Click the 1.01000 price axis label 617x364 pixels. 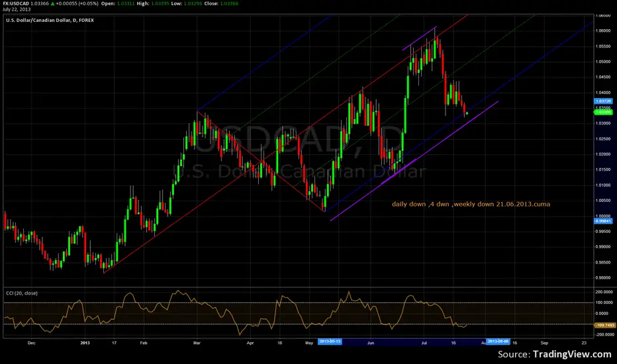coord(603,185)
